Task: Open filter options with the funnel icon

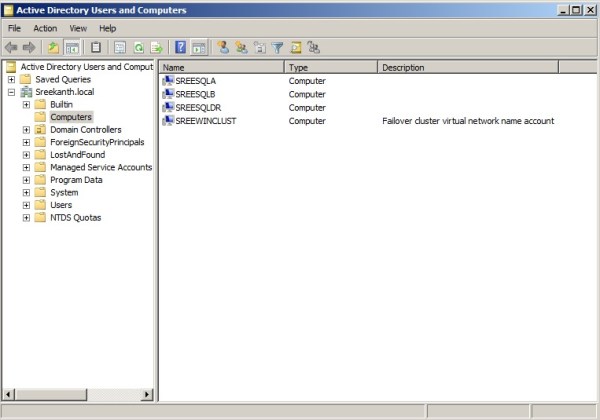Action: point(278,47)
